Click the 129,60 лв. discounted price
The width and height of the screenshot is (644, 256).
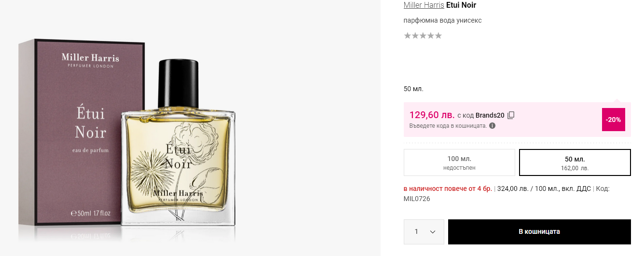pos(432,115)
